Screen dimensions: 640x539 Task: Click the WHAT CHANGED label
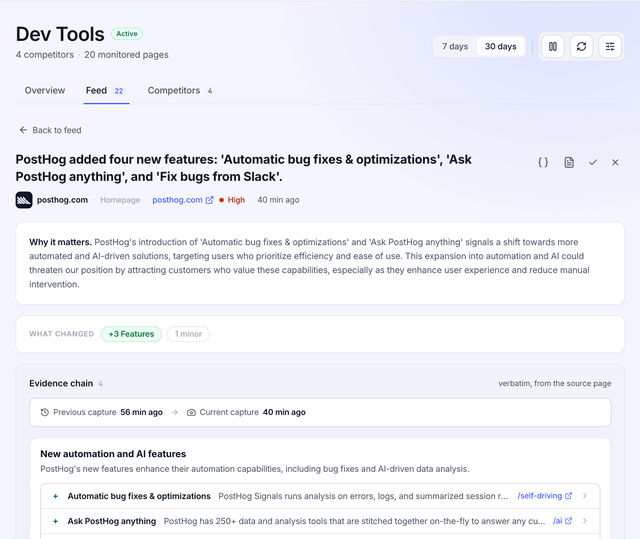coord(61,334)
